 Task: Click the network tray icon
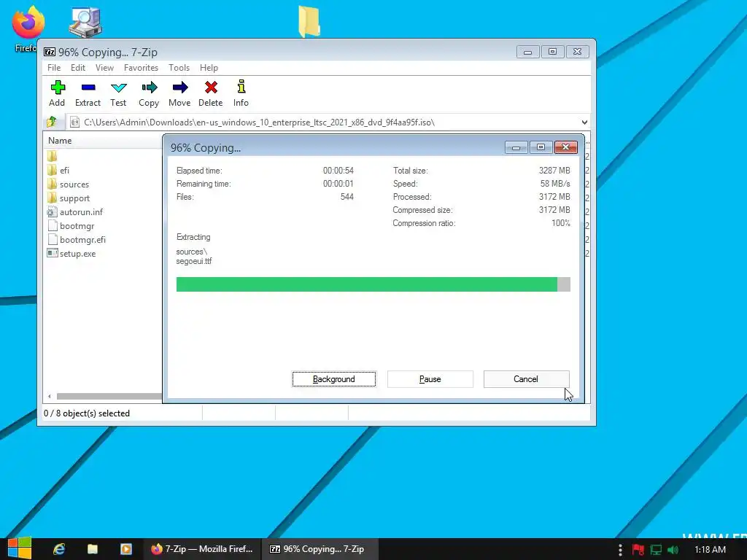656,550
